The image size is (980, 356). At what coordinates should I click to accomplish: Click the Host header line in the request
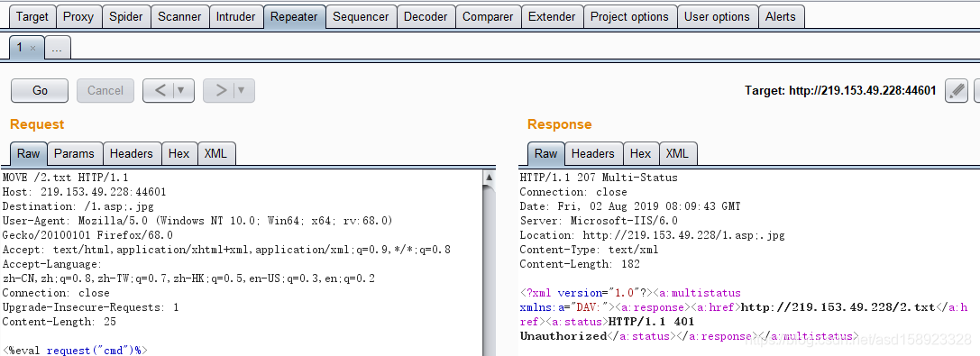(85, 192)
